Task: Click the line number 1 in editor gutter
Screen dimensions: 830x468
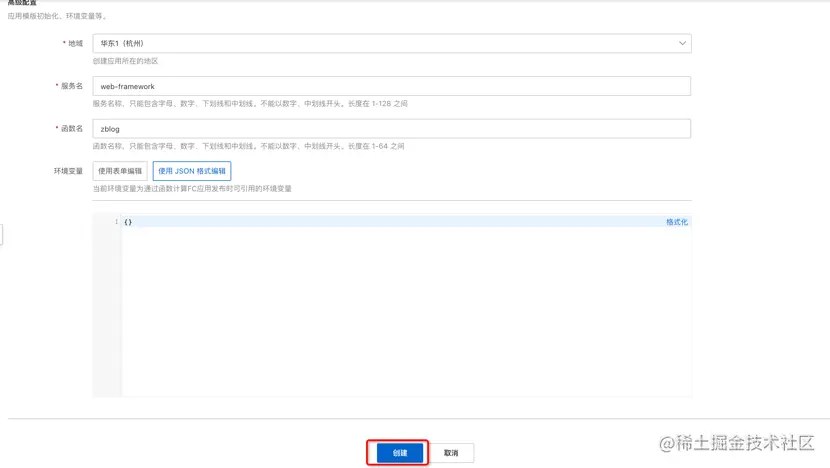Action: [116, 222]
